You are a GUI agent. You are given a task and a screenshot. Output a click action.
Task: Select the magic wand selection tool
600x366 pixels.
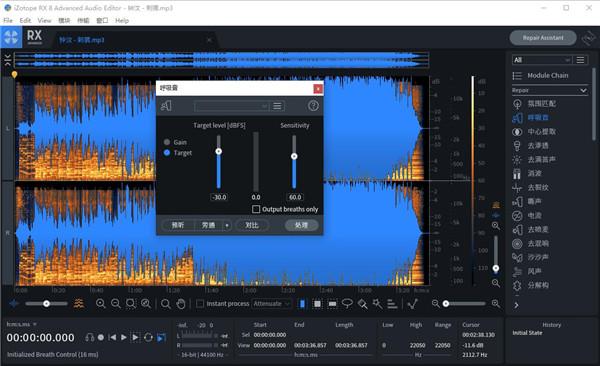377,304
